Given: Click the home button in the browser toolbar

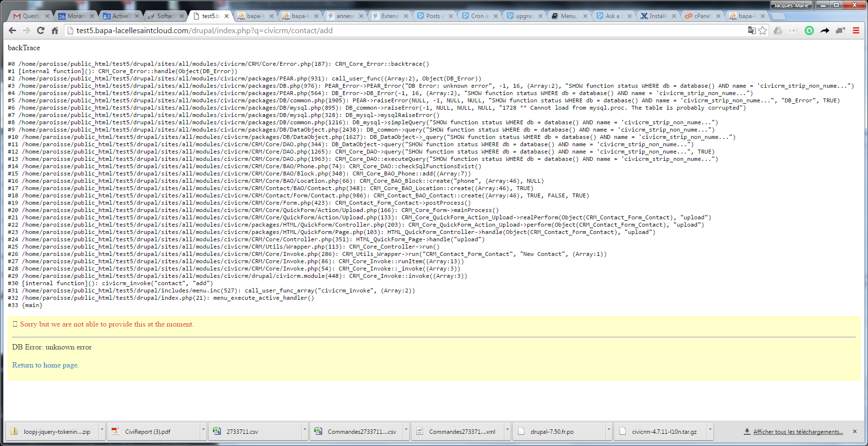Looking at the screenshot, I should 55,30.
